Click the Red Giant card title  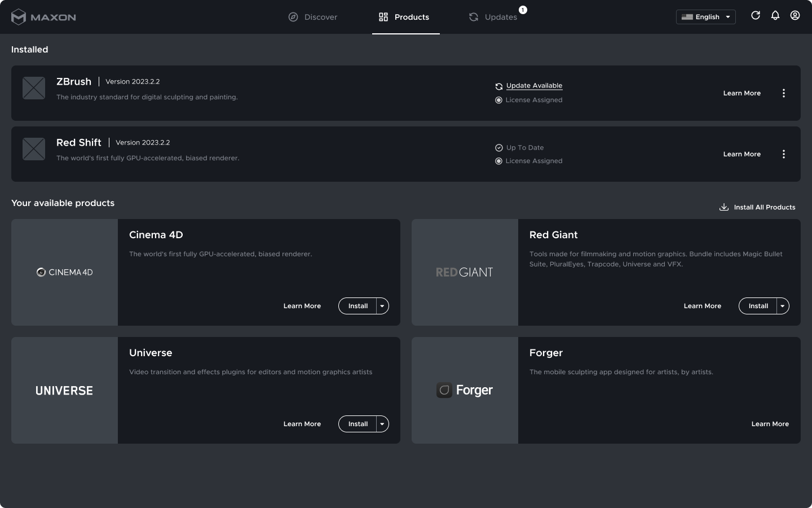(554, 235)
